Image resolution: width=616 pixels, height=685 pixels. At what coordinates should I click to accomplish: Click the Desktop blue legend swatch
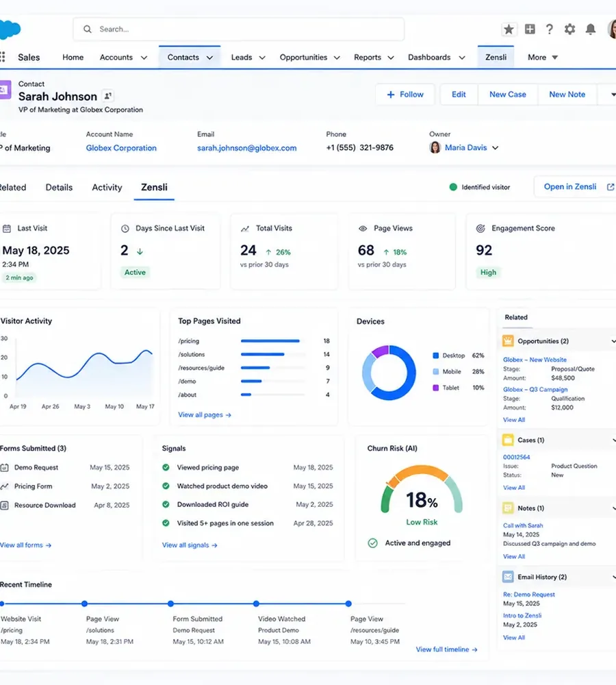436,356
